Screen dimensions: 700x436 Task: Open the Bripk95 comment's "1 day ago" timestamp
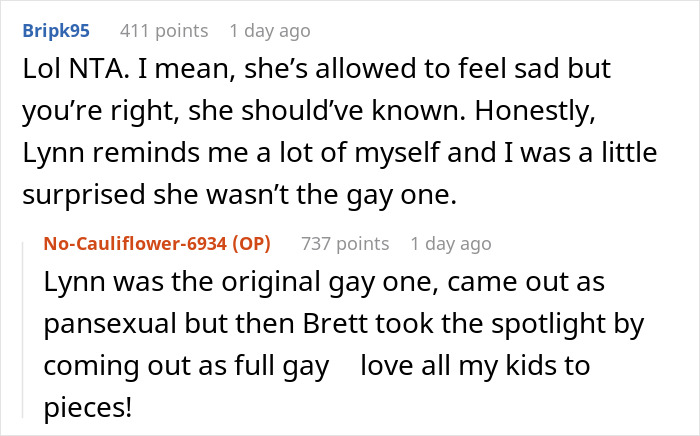pyautogui.click(x=269, y=31)
